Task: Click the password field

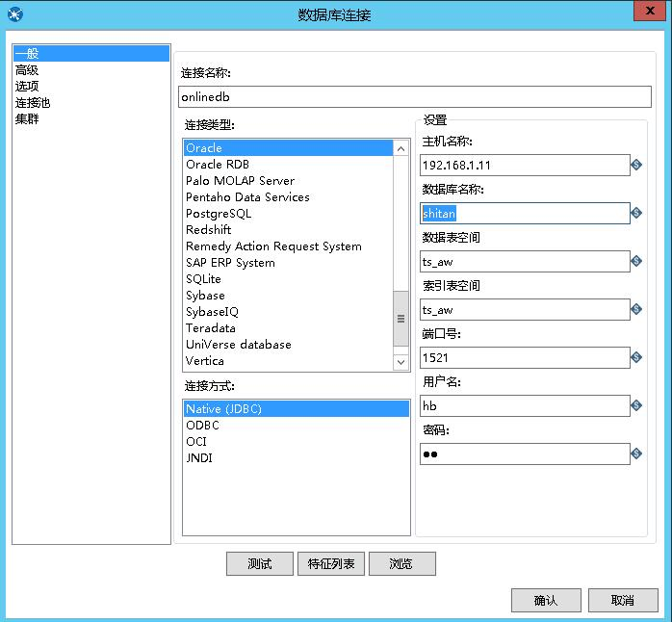Action: coord(525,454)
